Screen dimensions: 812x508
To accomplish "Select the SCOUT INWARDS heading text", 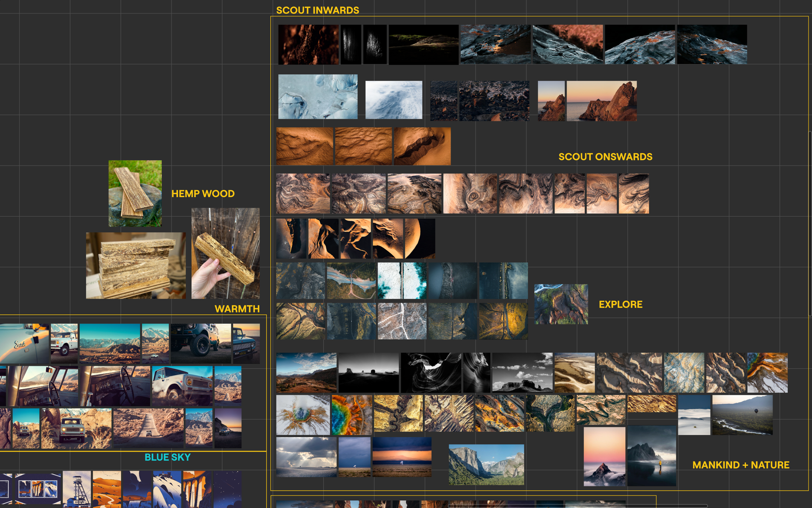I will 317,10.
